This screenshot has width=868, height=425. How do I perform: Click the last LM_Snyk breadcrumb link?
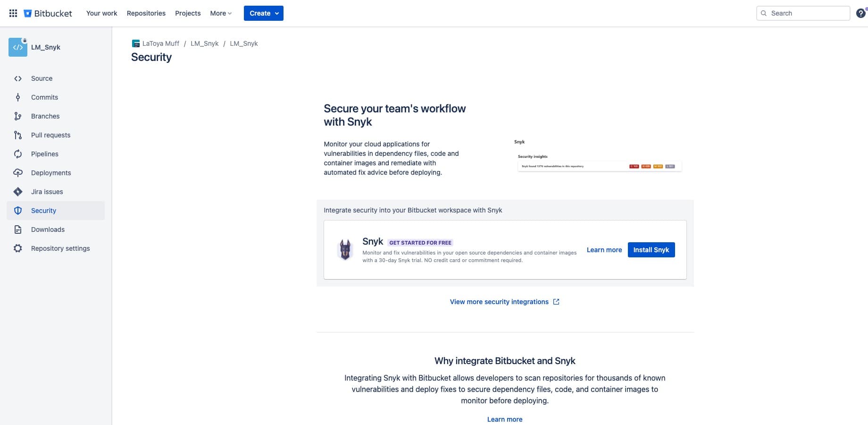[244, 43]
